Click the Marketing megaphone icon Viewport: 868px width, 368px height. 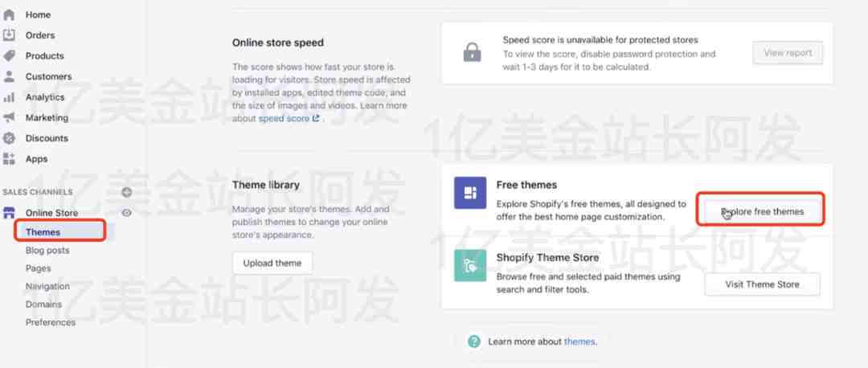pyautogui.click(x=9, y=118)
